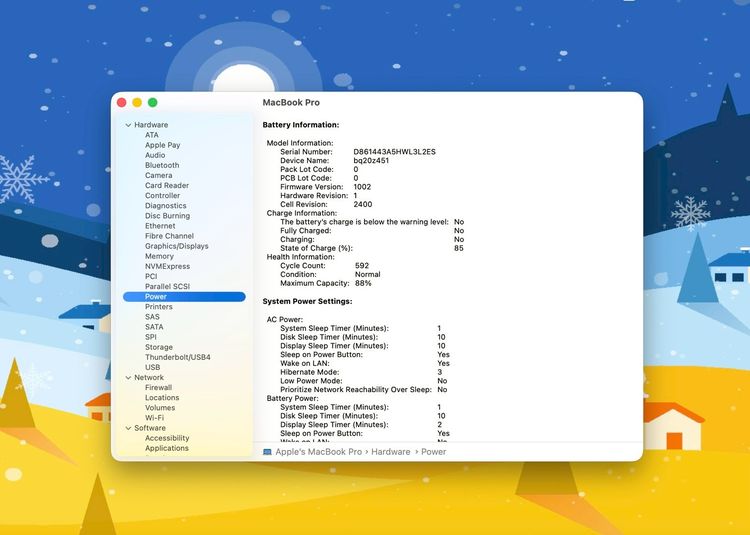This screenshot has width=750, height=535.
Task: Select Bluetooth in the sidebar
Action: click(x=162, y=166)
